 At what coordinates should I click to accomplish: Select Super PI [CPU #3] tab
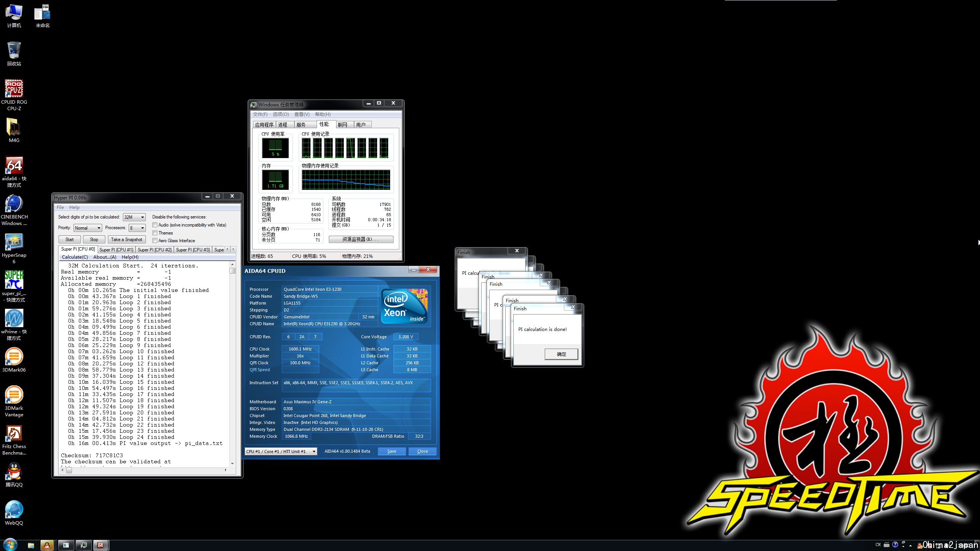click(193, 250)
